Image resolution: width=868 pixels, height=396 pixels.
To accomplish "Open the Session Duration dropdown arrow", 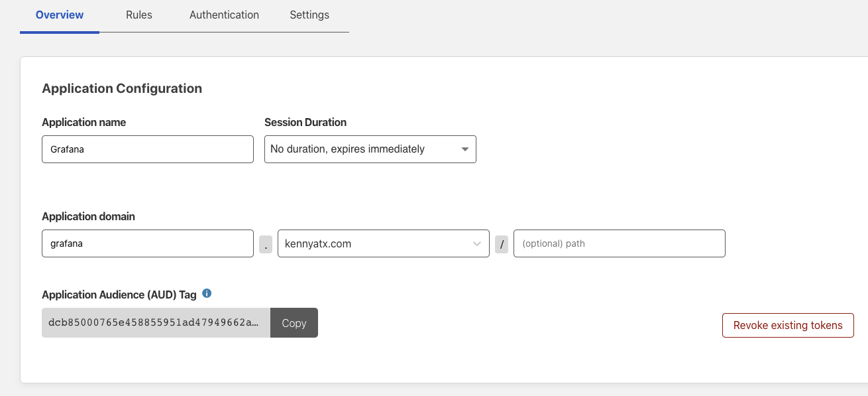I will [465, 149].
